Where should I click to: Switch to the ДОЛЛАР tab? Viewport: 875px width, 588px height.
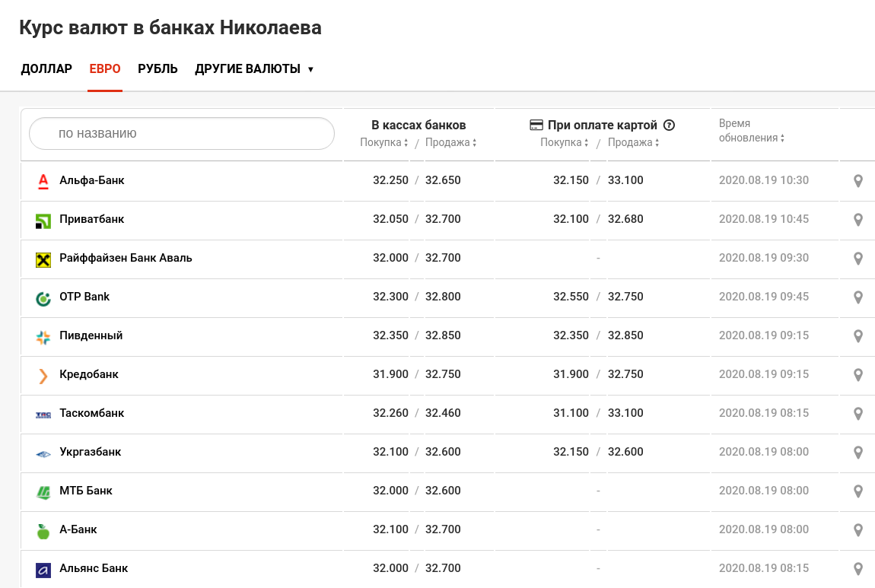[46, 69]
